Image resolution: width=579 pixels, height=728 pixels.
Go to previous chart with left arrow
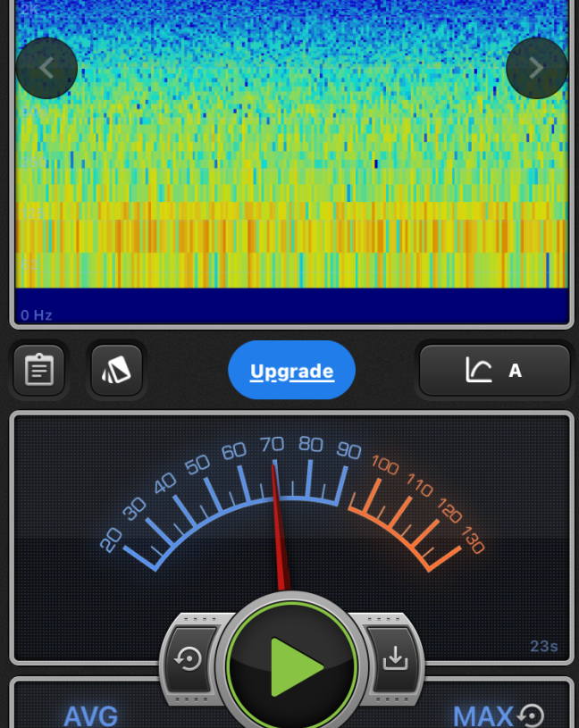coord(46,68)
